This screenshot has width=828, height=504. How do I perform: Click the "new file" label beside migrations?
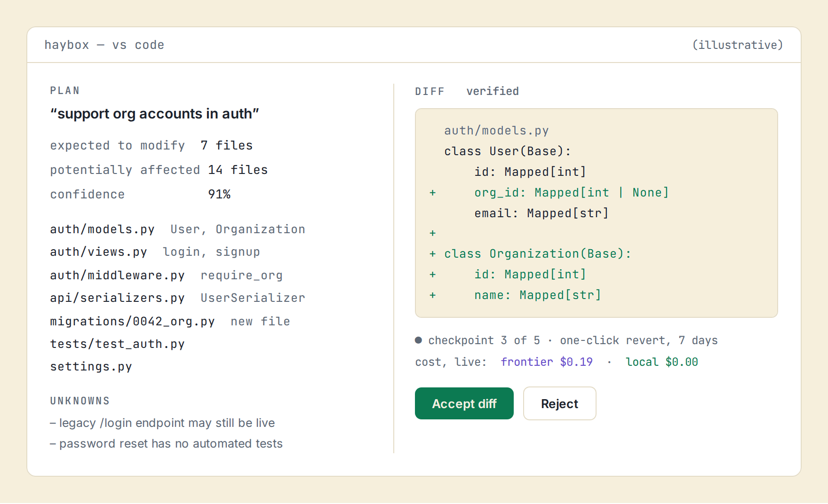(260, 321)
